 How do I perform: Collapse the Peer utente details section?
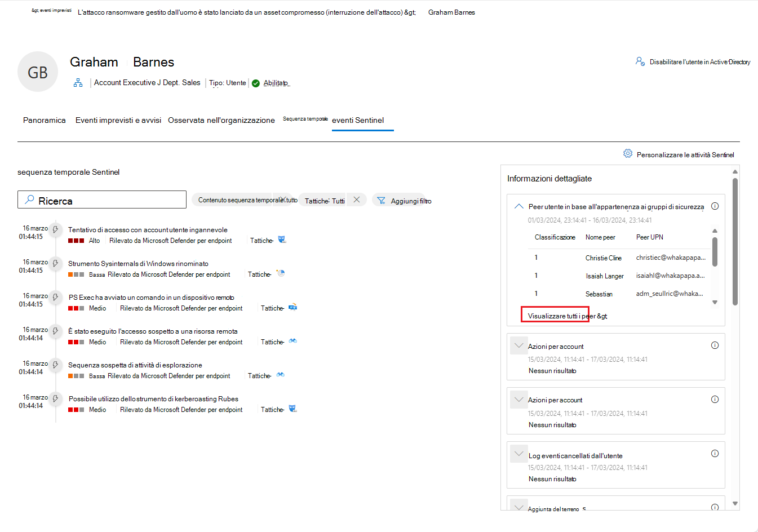[x=518, y=206]
